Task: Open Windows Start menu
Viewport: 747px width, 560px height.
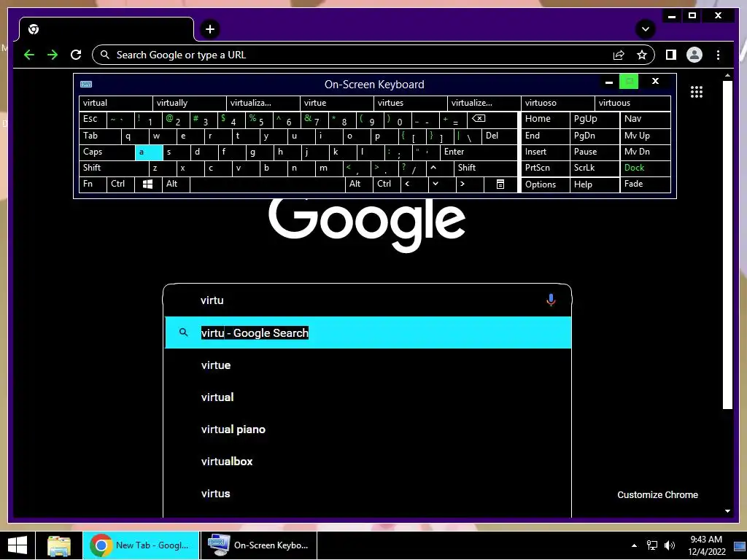Action: pyautogui.click(x=18, y=545)
